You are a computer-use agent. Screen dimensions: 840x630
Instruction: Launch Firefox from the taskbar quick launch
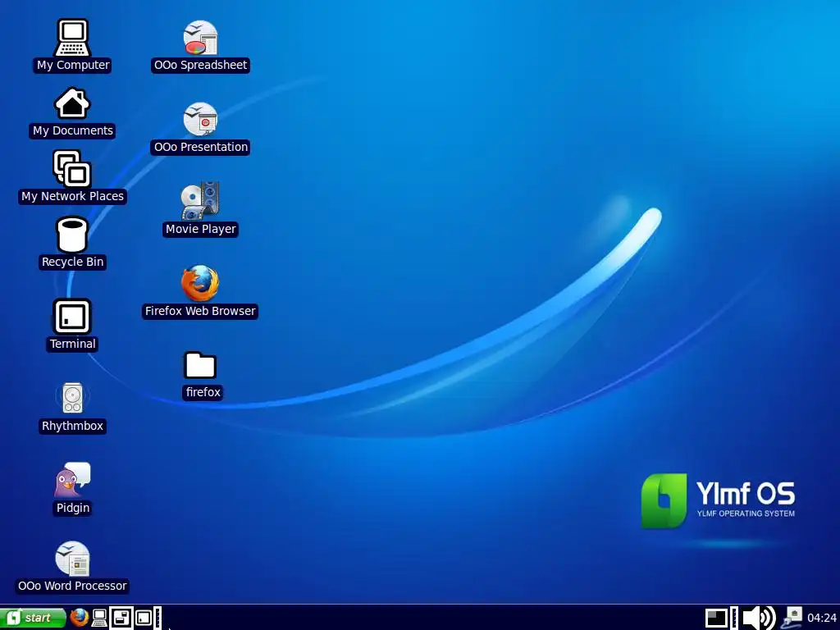[x=80, y=618]
